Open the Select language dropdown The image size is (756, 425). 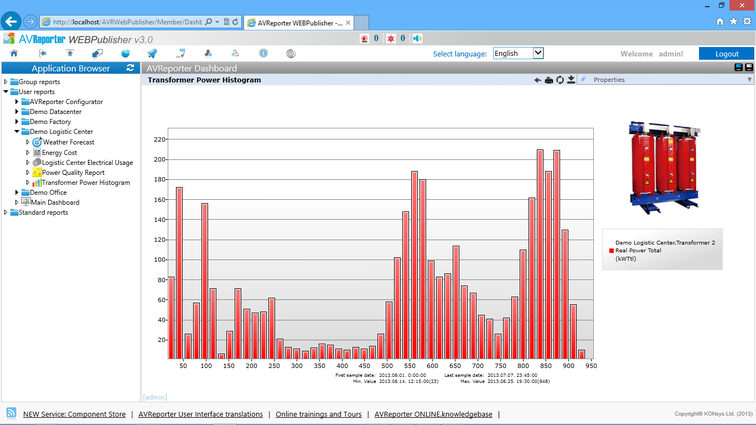pyautogui.click(x=518, y=54)
